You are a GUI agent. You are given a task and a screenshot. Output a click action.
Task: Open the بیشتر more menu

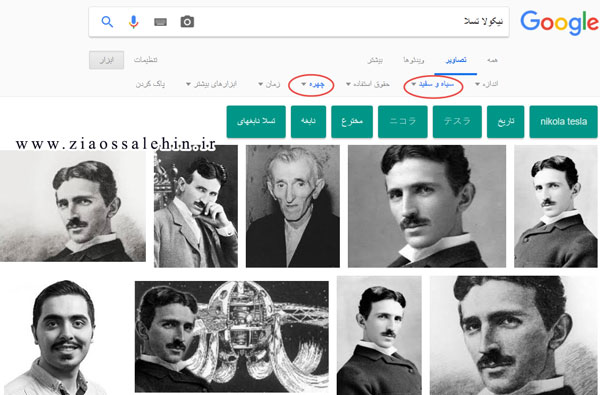[375, 60]
